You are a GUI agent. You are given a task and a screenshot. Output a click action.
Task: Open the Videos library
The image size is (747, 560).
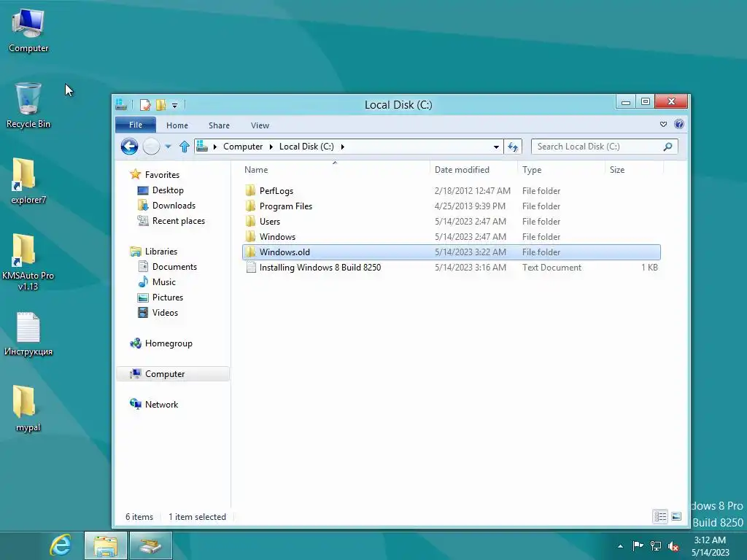[x=165, y=312]
